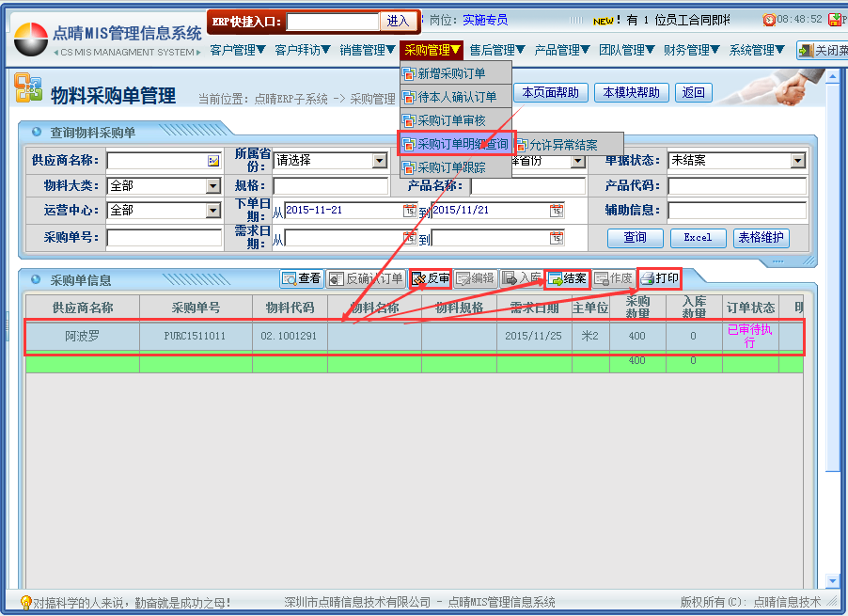Choose 采购订单跟踪 menu entry
This screenshot has width=848, height=616.
[x=451, y=167]
